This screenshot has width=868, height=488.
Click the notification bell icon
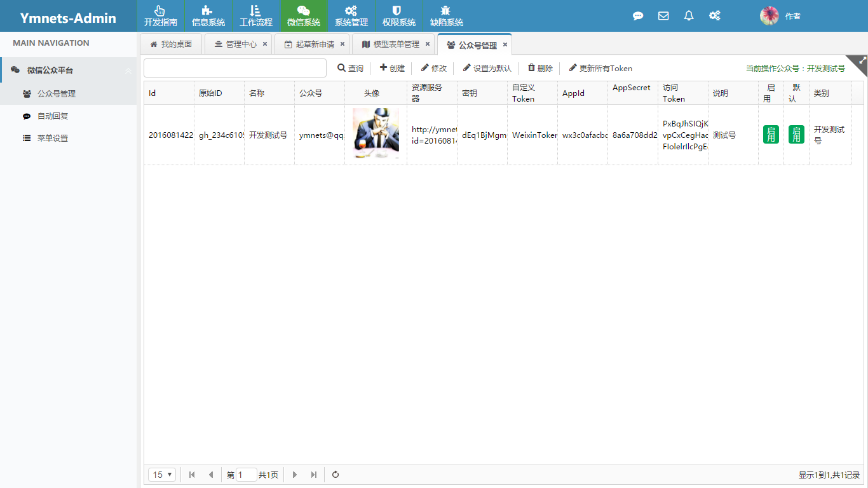pos(689,16)
